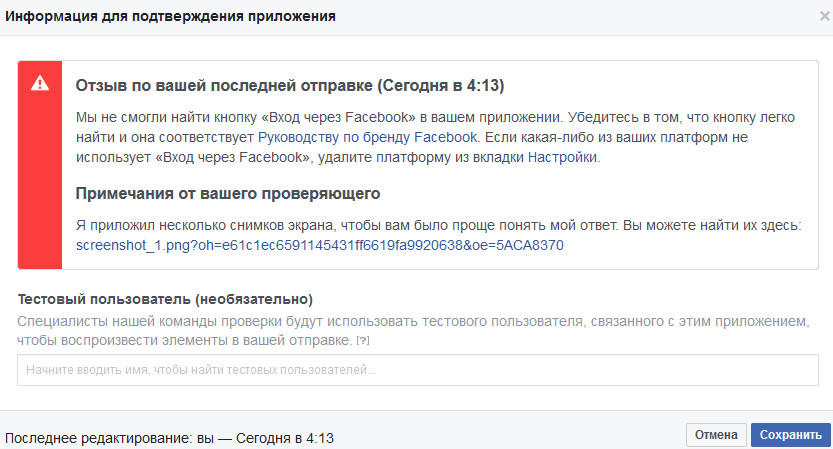Click the 'Последнее редактирование' status text
This screenshot has height=449, width=833.
click(x=170, y=438)
